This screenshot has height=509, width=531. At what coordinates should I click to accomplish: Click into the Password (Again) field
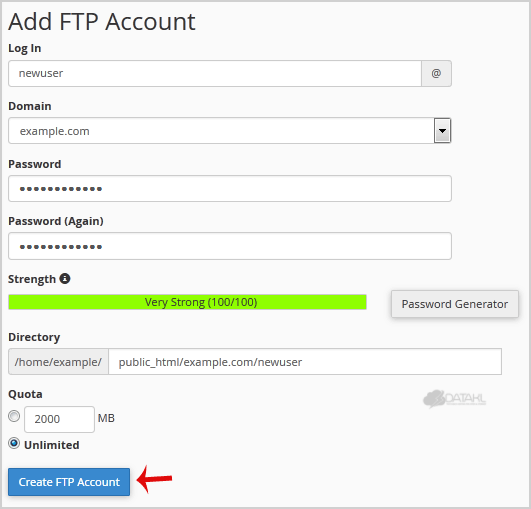(x=230, y=246)
